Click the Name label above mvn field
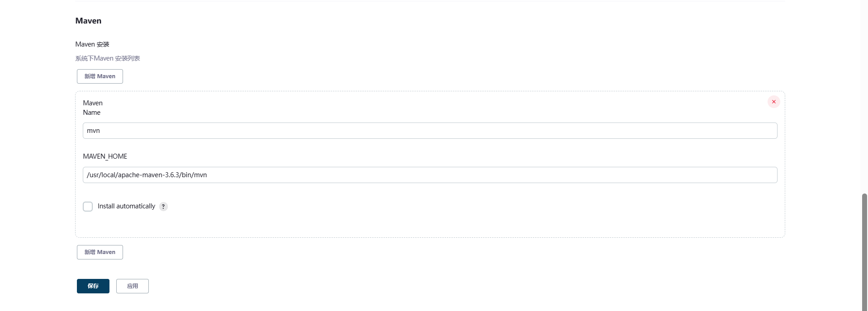This screenshot has height=311, width=868. [92, 113]
